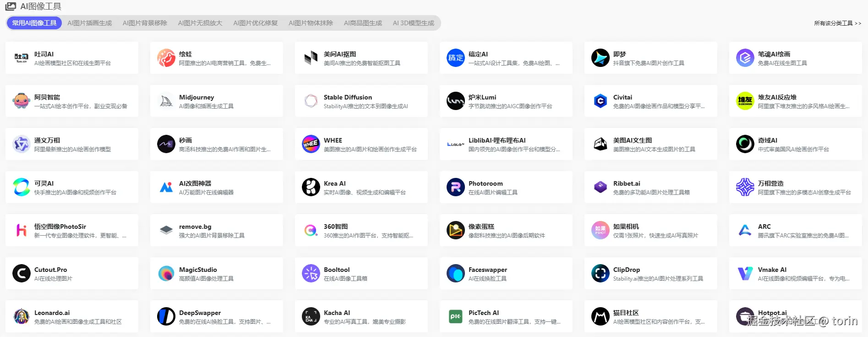Open the Leonardo.ai portrait icon
The width and height of the screenshot is (868, 337).
22,316
